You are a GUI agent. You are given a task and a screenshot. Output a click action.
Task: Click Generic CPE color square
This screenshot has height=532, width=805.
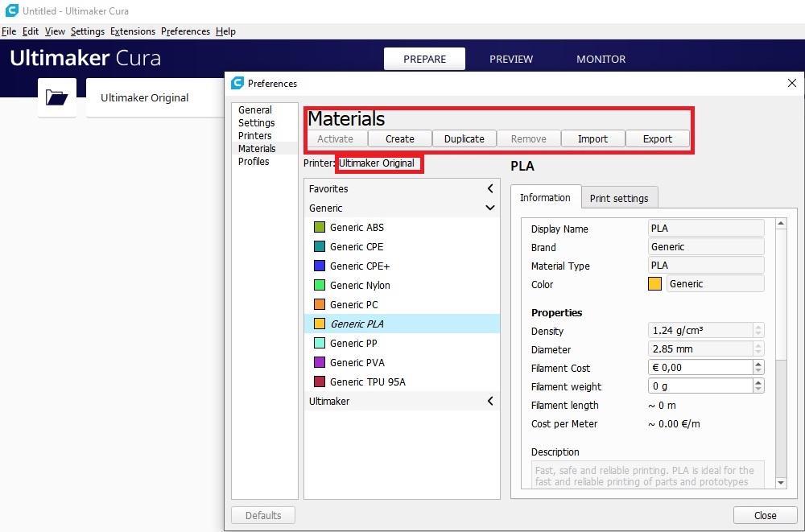pos(320,246)
